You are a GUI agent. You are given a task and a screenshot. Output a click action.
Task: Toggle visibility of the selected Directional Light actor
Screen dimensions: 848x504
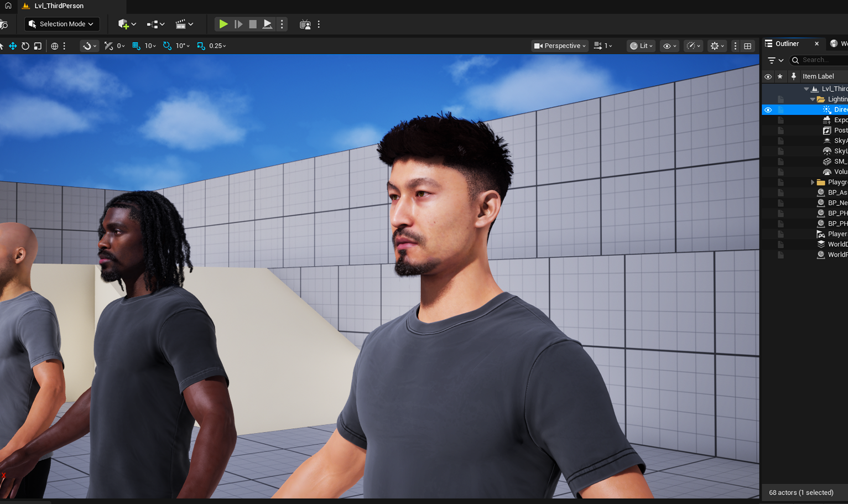point(768,110)
